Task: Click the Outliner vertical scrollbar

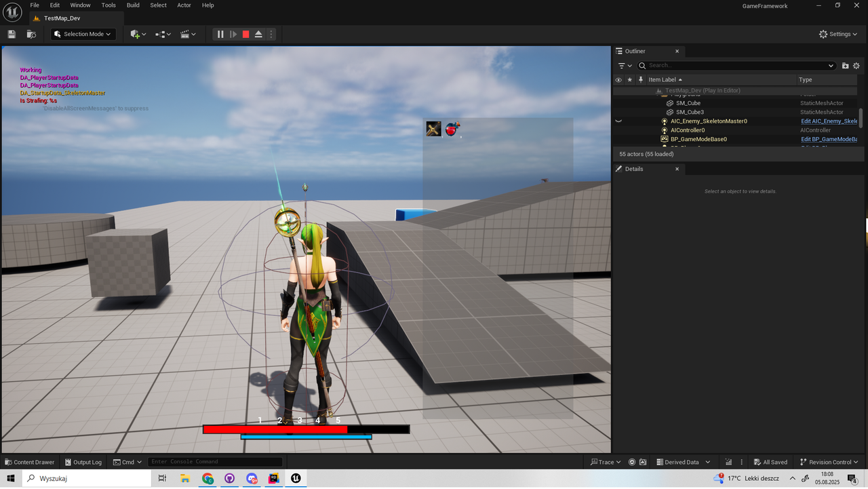Action: pyautogui.click(x=861, y=117)
